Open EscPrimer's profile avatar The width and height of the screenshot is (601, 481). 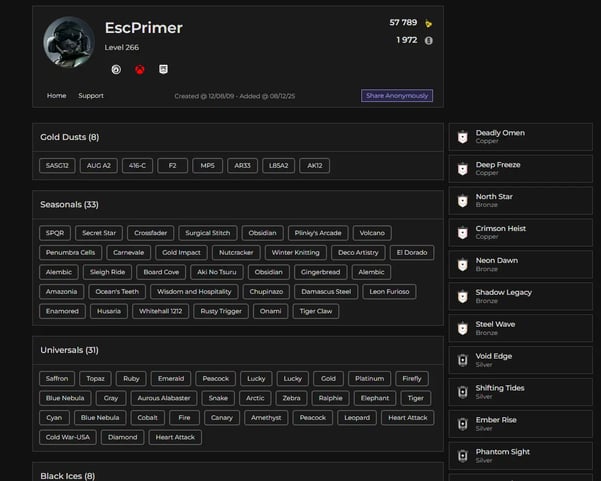[x=68, y=42]
